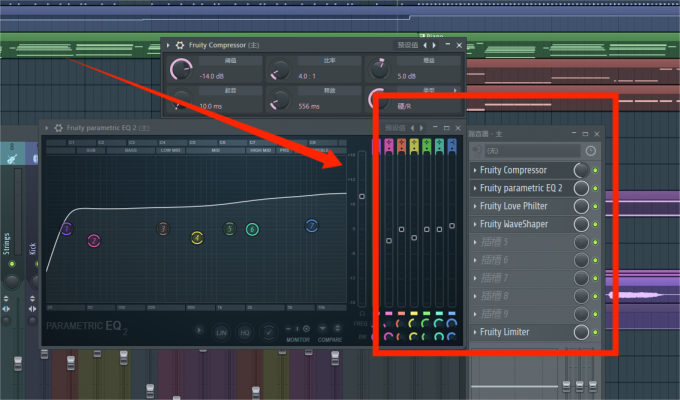Select previous preset in parametric EQ 2
Image resolution: width=680 pixels, height=400 pixels.
(x=412, y=128)
